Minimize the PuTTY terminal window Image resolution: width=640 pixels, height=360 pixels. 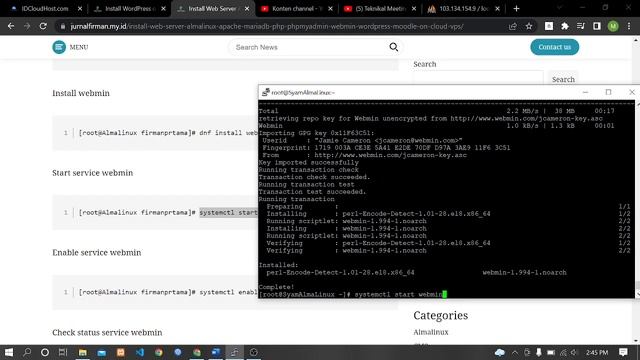[585, 92]
